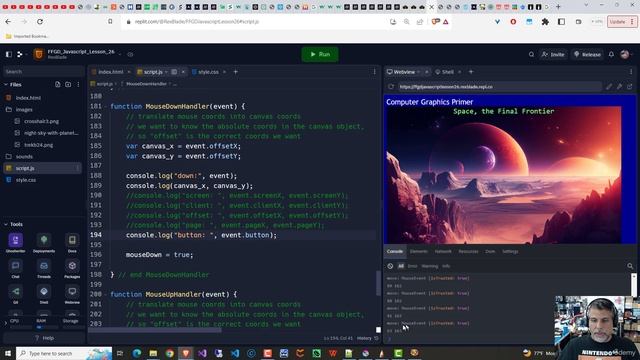
Task: Click the Brave Shields icon
Action: point(436,22)
